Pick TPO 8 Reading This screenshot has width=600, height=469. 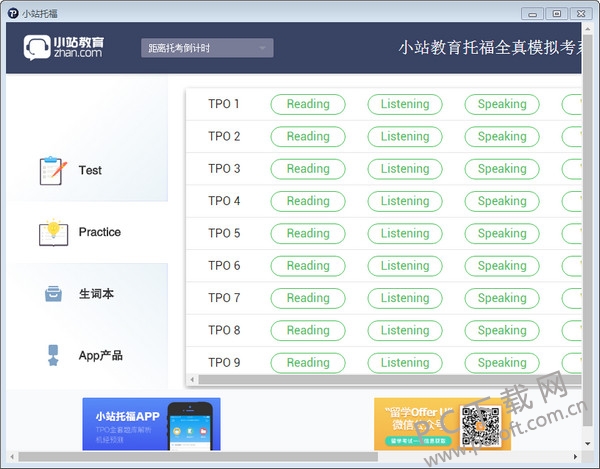pos(308,331)
